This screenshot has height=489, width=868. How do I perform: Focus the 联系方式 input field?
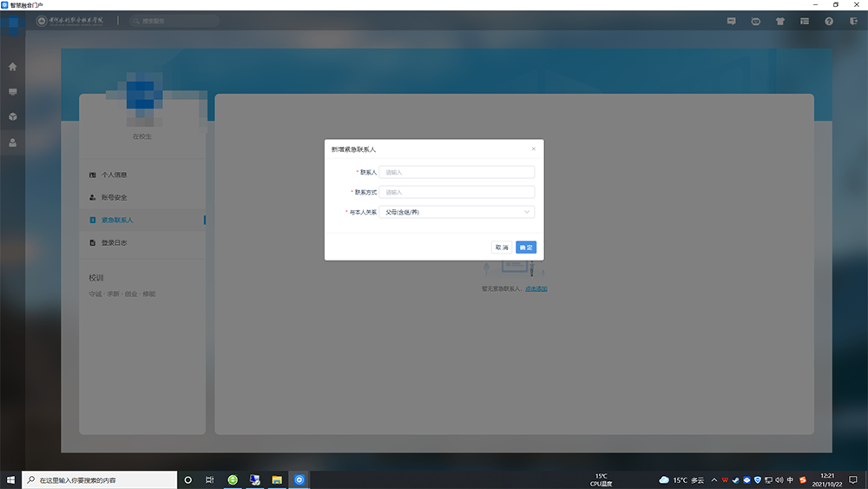(457, 192)
